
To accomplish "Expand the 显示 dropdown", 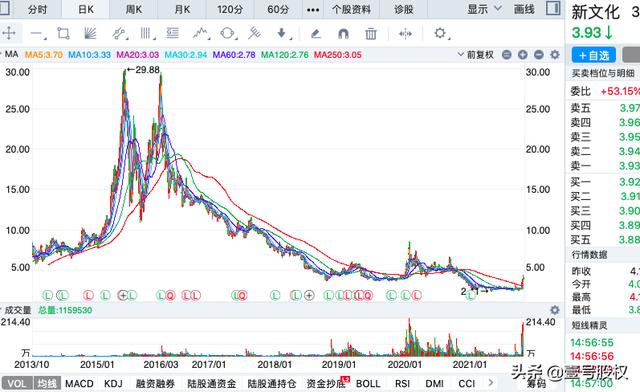I will 484,9.
